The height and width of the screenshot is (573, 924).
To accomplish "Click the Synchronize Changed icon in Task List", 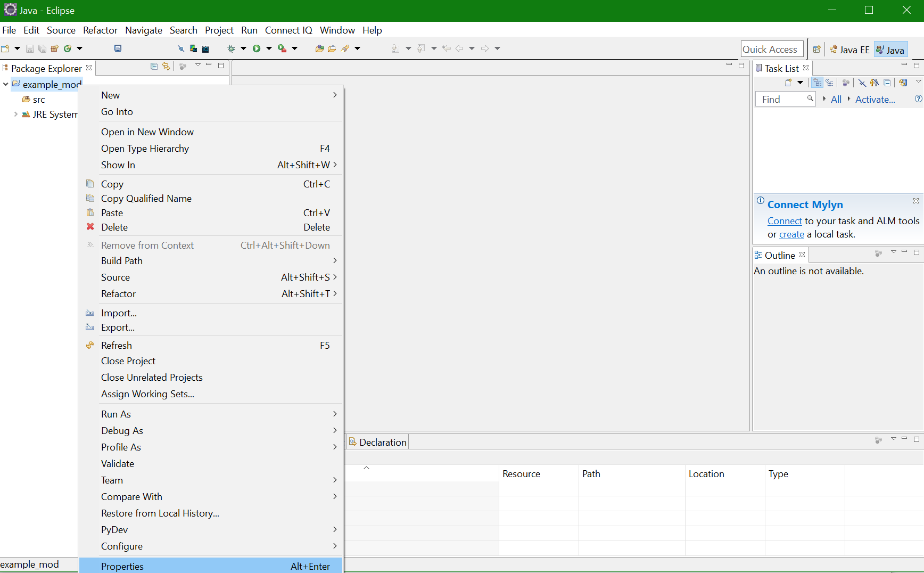I will point(903,83).
